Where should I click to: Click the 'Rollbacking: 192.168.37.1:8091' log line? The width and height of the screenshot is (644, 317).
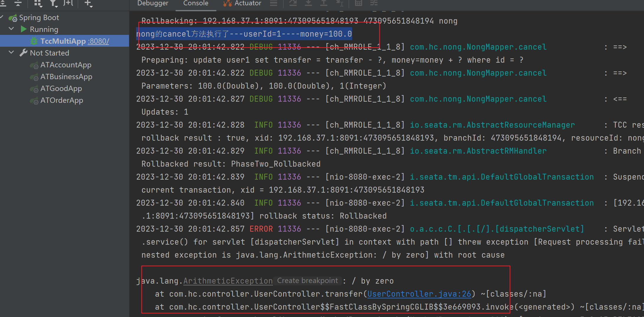click(x=299, y=21)
